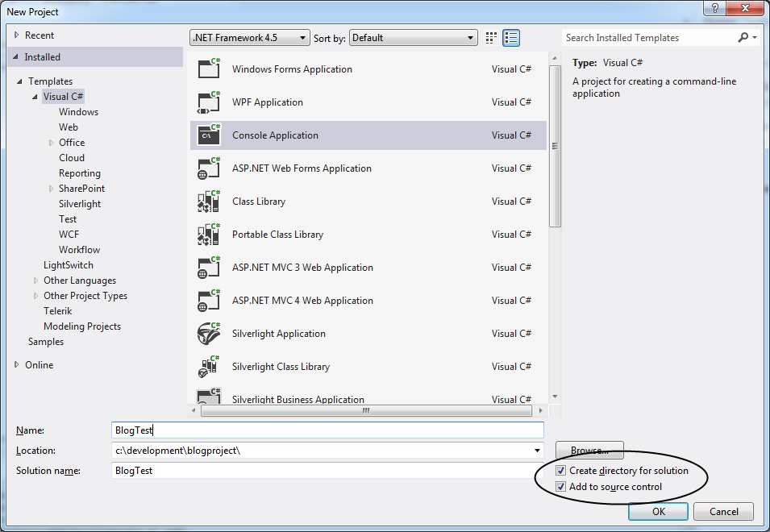Image resolution: width=770 pixels, height=532 pixels.
Task: Select the Test category
Action: [68, 219]
